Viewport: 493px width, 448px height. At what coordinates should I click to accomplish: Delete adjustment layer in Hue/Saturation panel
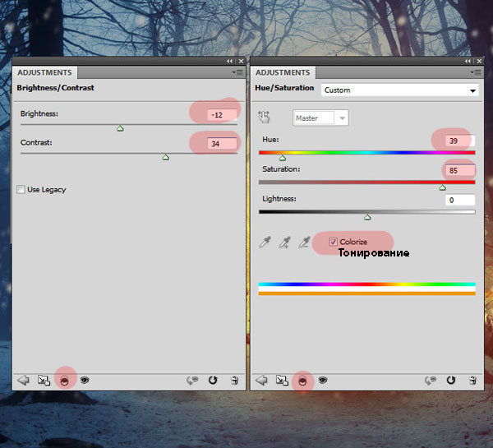pos(473,381)
